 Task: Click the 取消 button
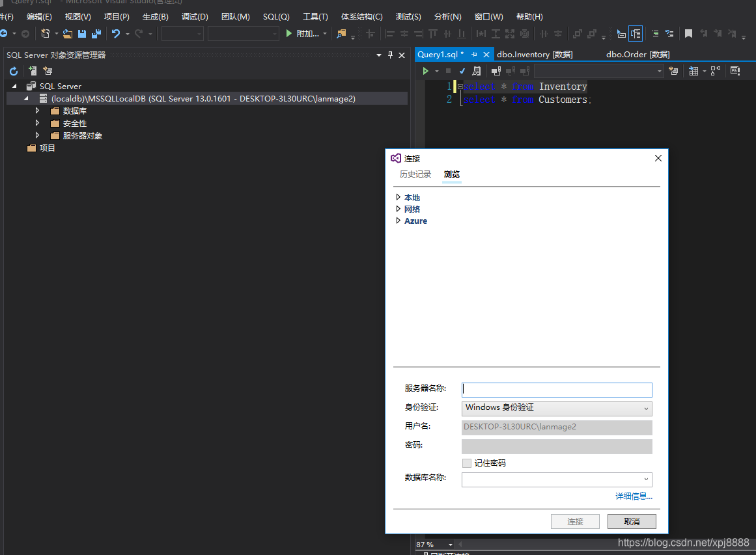point(632,521)
